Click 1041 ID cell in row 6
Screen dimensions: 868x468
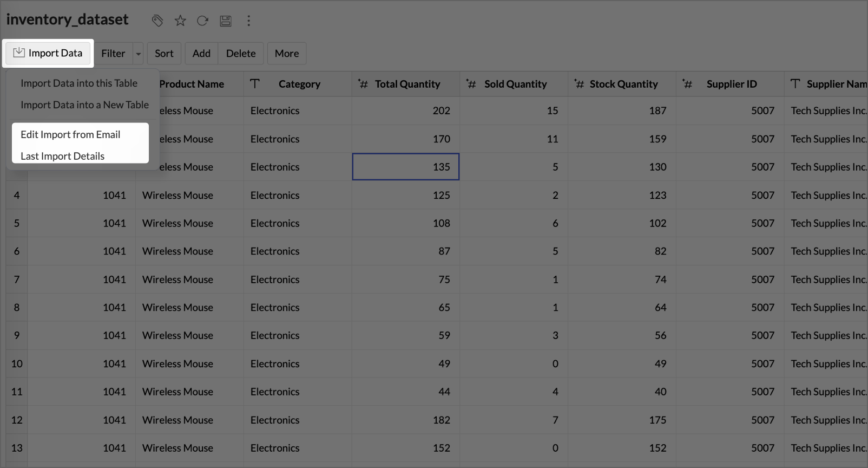[82, 251]
